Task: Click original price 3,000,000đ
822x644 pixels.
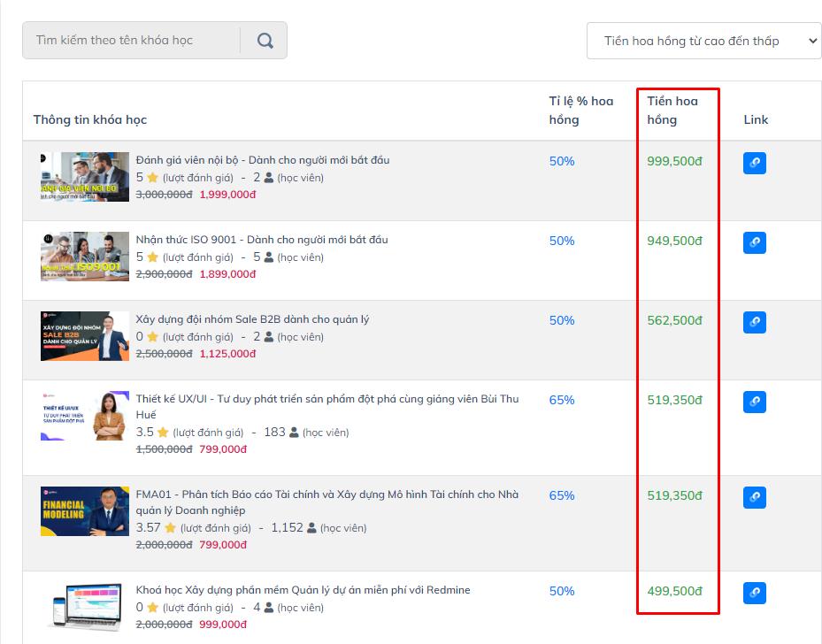Action: [x=164, y=195]
